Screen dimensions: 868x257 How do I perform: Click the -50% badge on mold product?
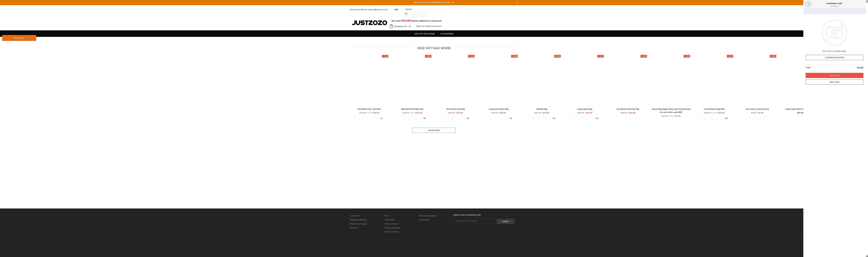click(x=773, y=56)
